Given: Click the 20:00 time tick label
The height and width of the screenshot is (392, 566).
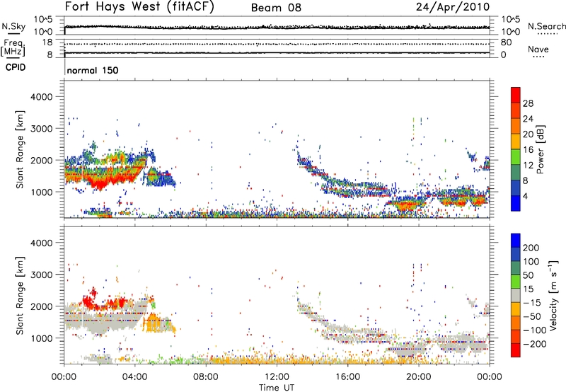Looking at the screenshot, I should pos(418,377).
